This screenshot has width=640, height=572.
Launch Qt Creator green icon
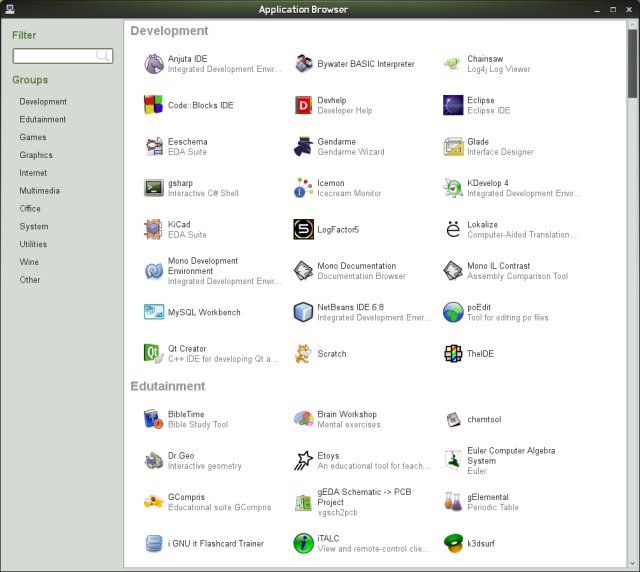[x=154, y=353]
